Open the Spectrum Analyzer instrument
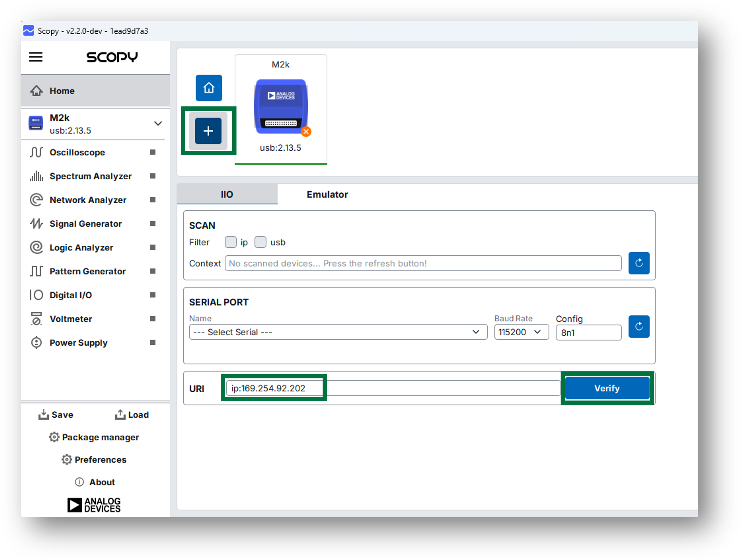 click(x=90, y=176)
